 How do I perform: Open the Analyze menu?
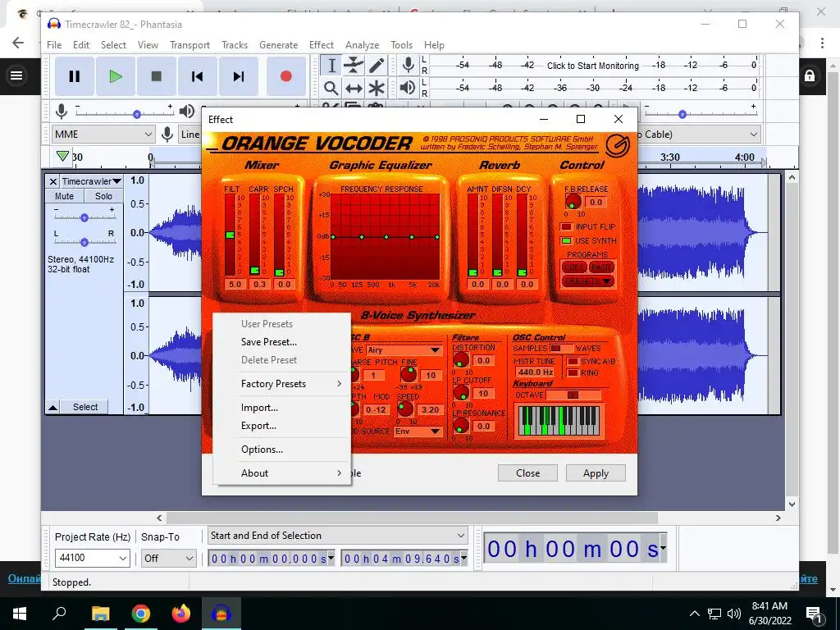coord(362,45)
